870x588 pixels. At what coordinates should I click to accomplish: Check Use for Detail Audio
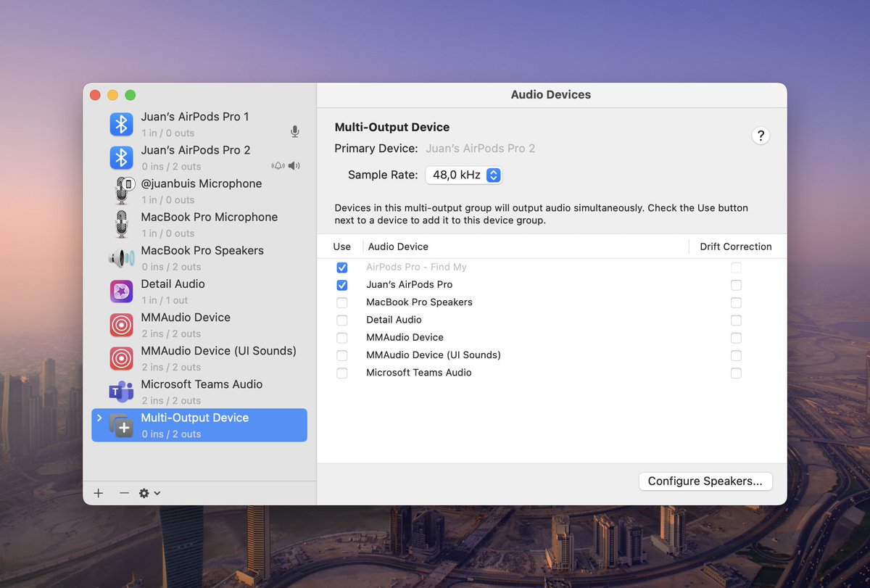pos(342,320)
